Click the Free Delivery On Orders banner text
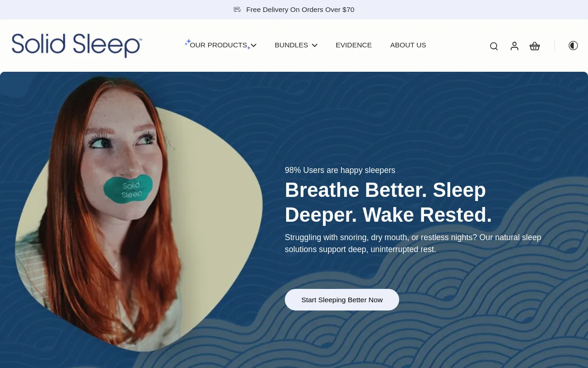The image size is (588, 368). click(300, 10)
